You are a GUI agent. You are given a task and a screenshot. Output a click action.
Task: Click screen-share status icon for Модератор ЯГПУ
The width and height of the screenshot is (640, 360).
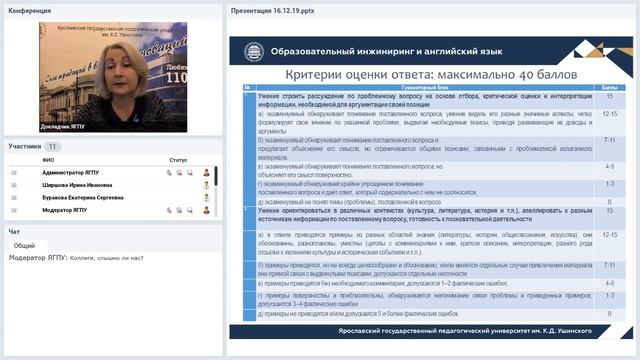pyautogui.click(x=190, y=210)
